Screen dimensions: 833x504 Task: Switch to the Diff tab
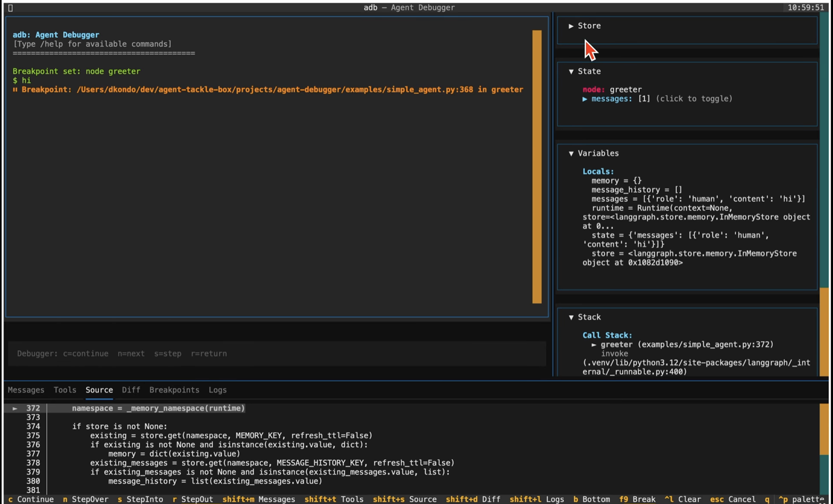(x=131, y=390)
